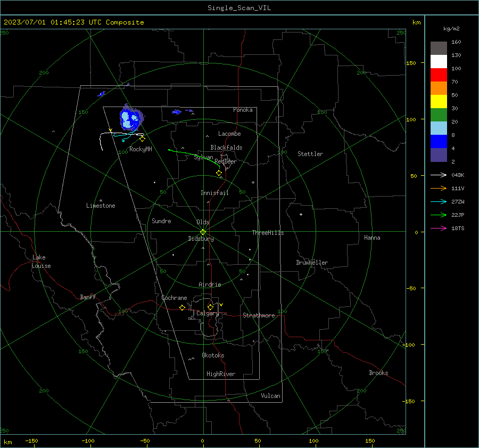Image resolution: width=479 pixels, height=448 pixels.
Task: Click the Drumheller map label
Action: point(312,263)
